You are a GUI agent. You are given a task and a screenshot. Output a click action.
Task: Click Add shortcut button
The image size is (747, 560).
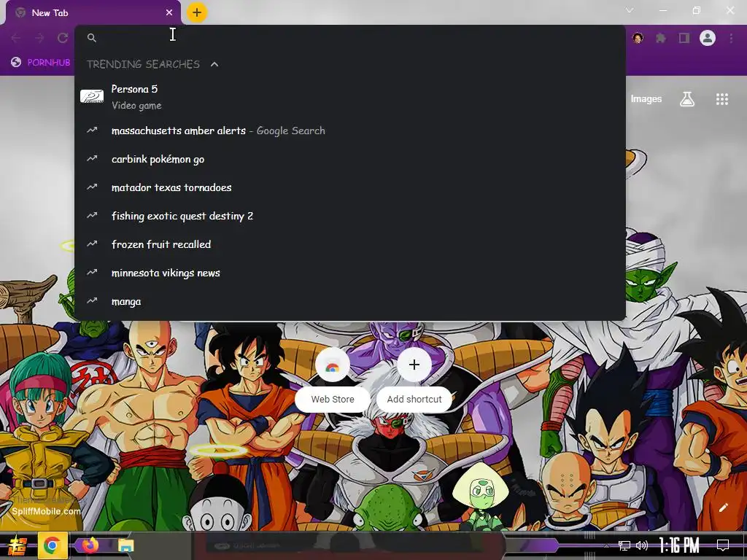[414, 379]
